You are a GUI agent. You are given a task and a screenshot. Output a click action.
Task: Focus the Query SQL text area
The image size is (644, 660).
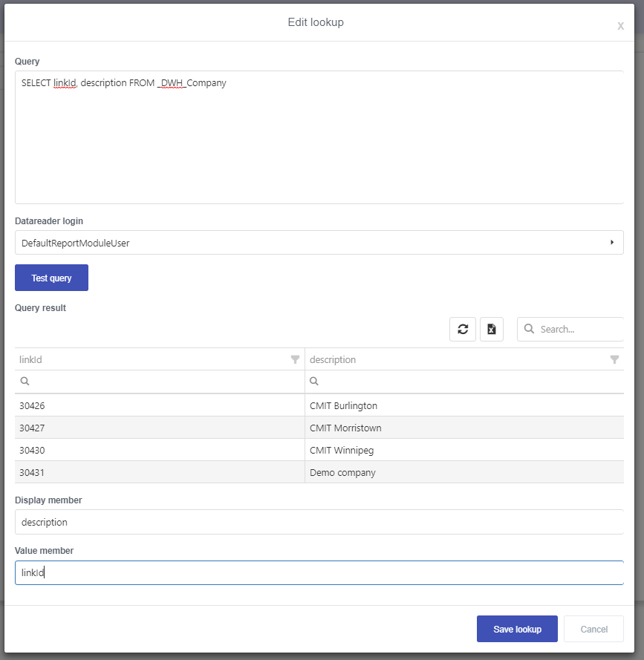319,137
